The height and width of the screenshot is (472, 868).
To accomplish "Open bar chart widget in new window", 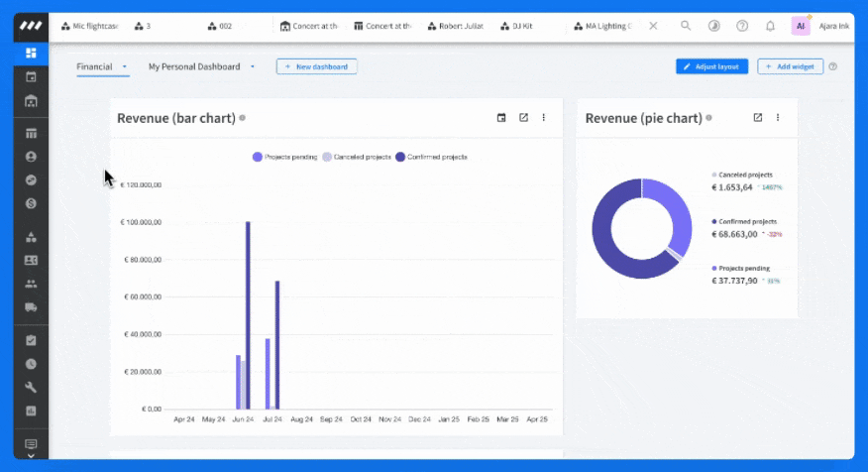I will 523,117.
